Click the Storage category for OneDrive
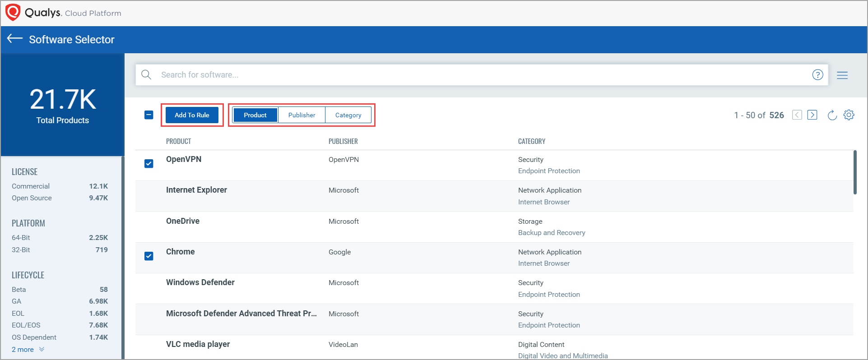The image size is (868, 360). coord(530,222)
